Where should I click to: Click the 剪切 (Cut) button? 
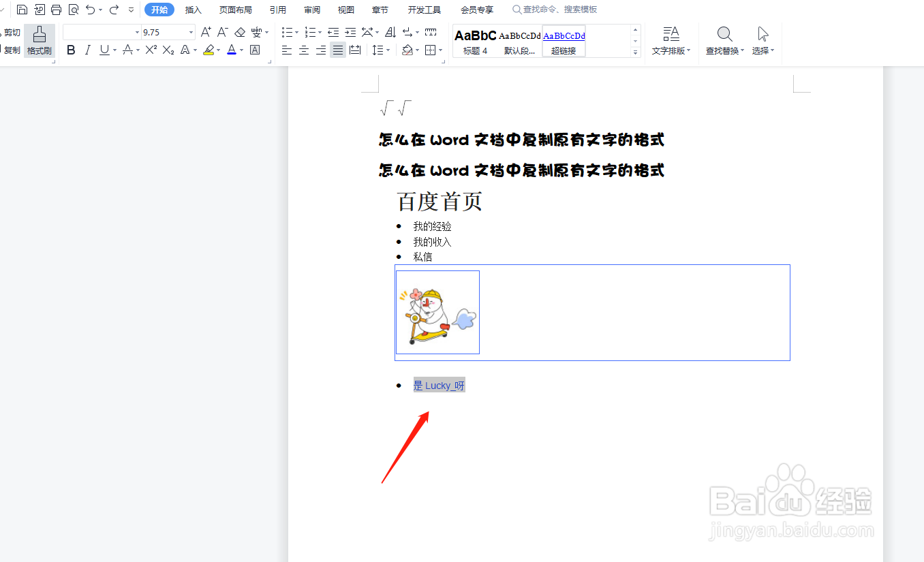[11, 32]
